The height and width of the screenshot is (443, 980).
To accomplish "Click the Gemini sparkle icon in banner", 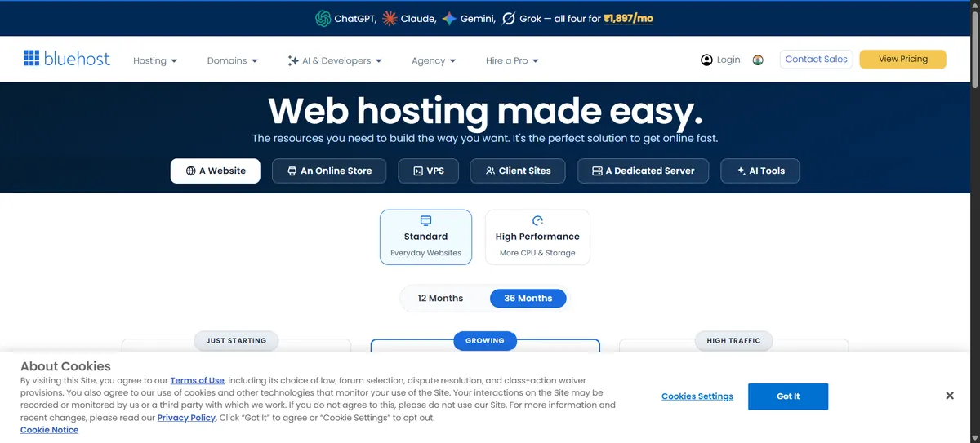I will pos(449,18).
